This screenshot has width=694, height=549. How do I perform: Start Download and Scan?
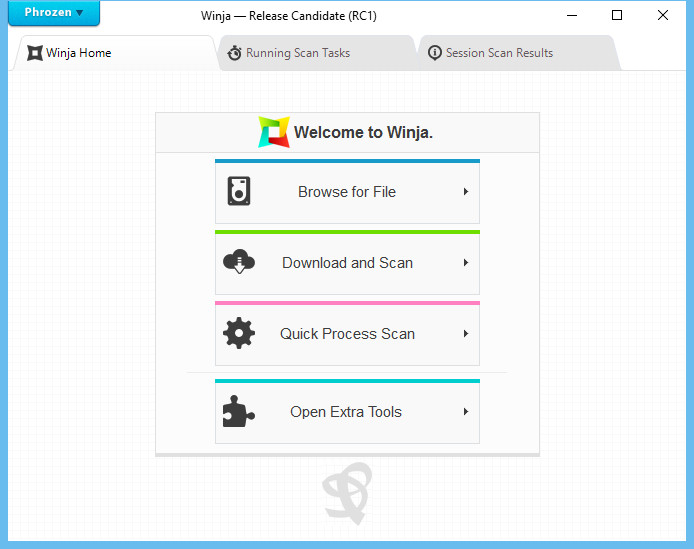[x=347, y=263]
